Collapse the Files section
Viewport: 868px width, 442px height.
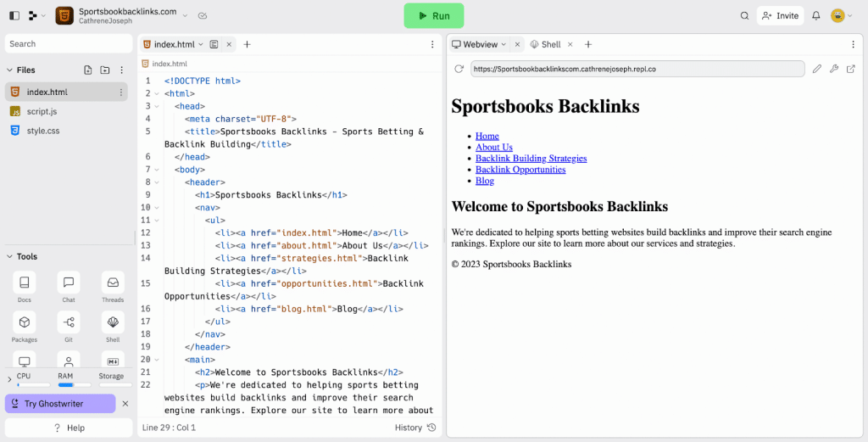(9, 70)
